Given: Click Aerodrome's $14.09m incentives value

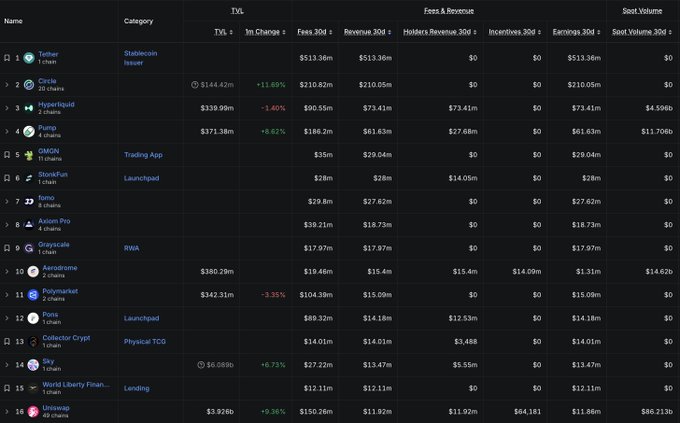Looking at the screenshot, I should 526,272.
